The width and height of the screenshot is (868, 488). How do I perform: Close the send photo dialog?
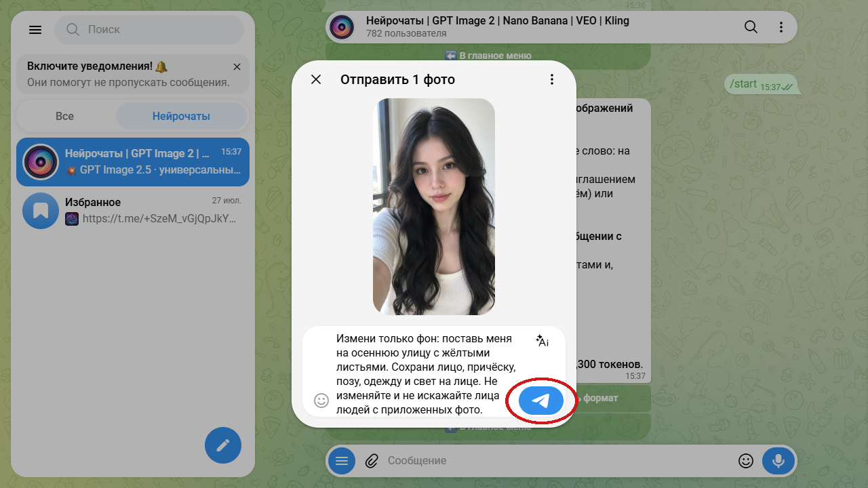tap(316, 79)
